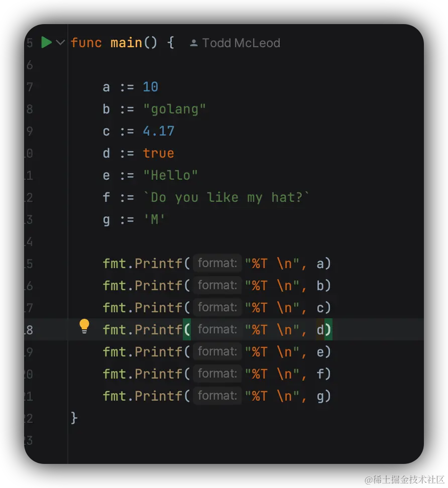
Task: Click the format: hint in the Printf call printing a
Action: (x=217, y=263)
